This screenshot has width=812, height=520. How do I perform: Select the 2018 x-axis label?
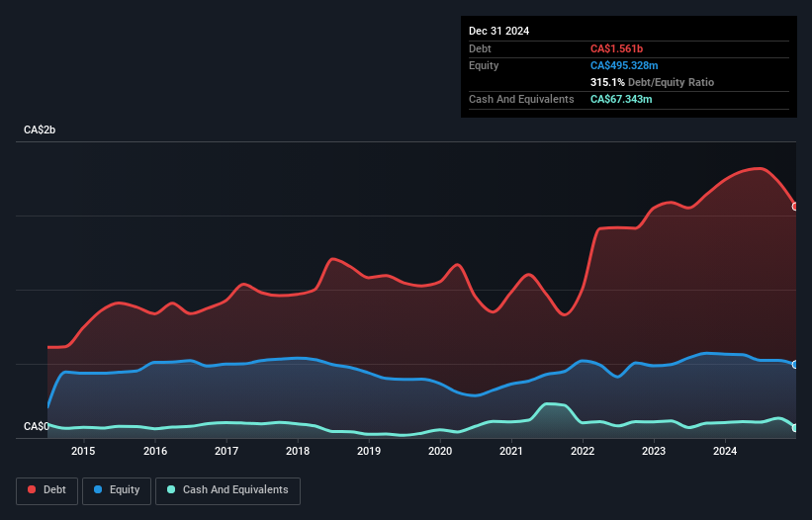click(x=298, y=451)
